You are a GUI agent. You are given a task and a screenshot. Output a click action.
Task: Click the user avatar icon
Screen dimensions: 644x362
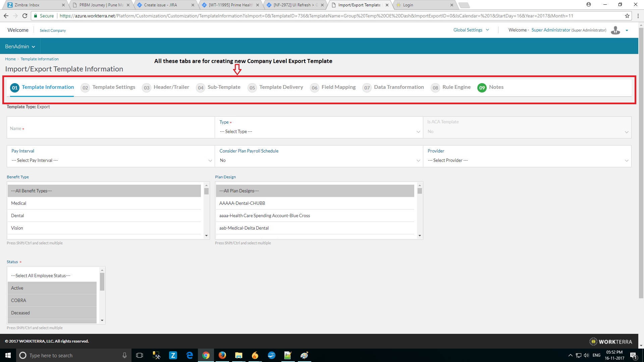615,30
